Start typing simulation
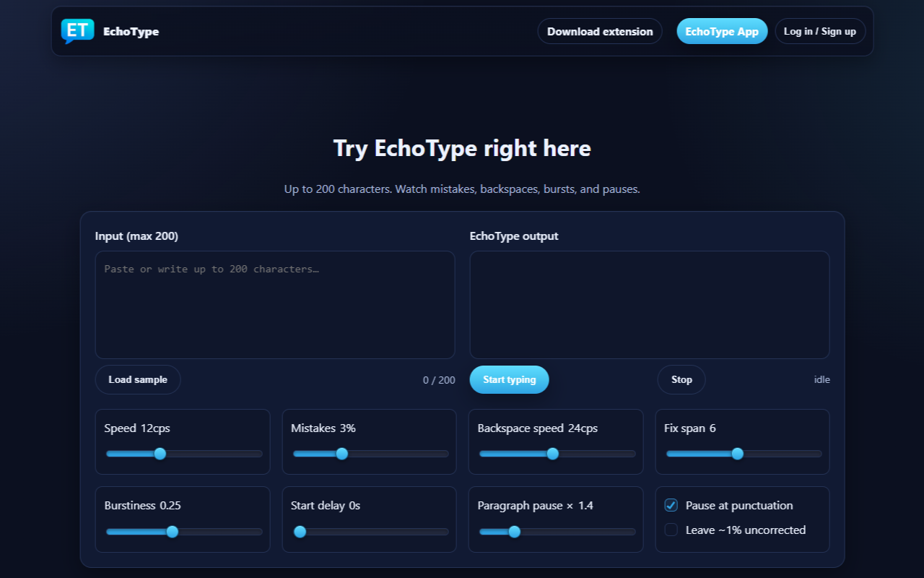The height and width of the screenshot is (578, 924). (x=510, y=379)
